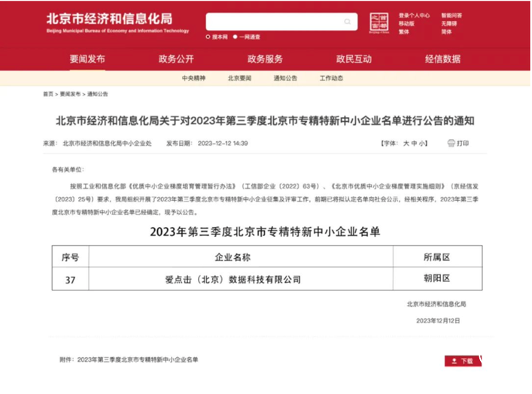Open the 移动版 link
Viewport: 532px width, 394px height.
[x=406, y=24]
